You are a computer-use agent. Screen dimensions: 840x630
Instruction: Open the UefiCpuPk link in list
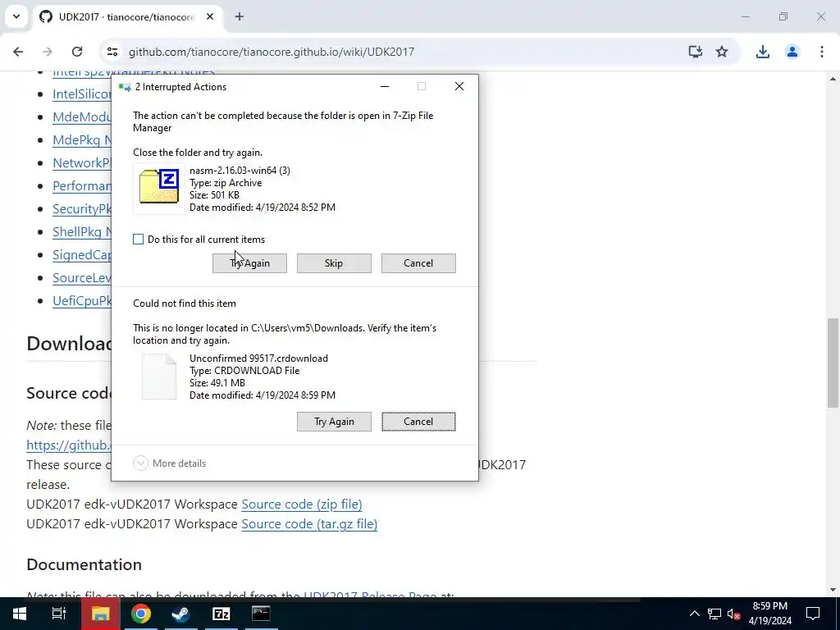pos(82,300)
